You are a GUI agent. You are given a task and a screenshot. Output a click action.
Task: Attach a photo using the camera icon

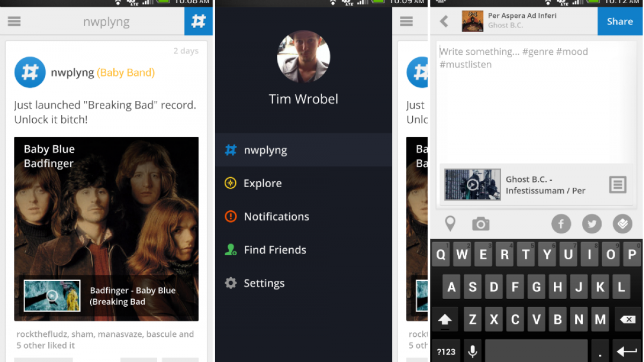tap(481, 224)
